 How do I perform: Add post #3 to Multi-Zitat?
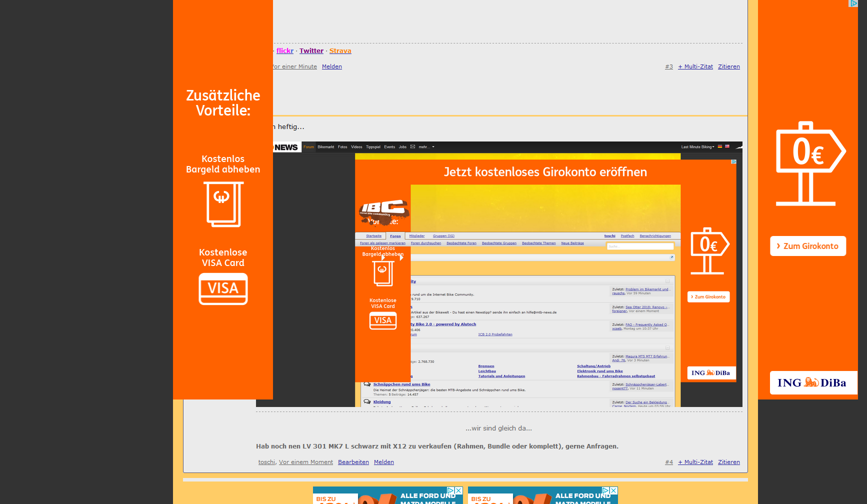(695, 66)
